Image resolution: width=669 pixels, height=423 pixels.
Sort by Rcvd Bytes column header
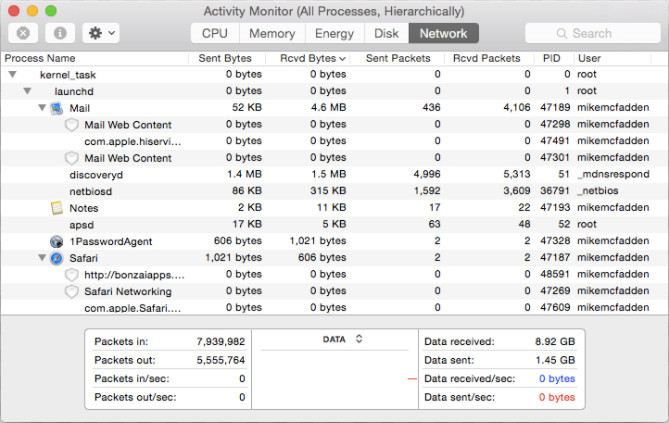[308, 58]
